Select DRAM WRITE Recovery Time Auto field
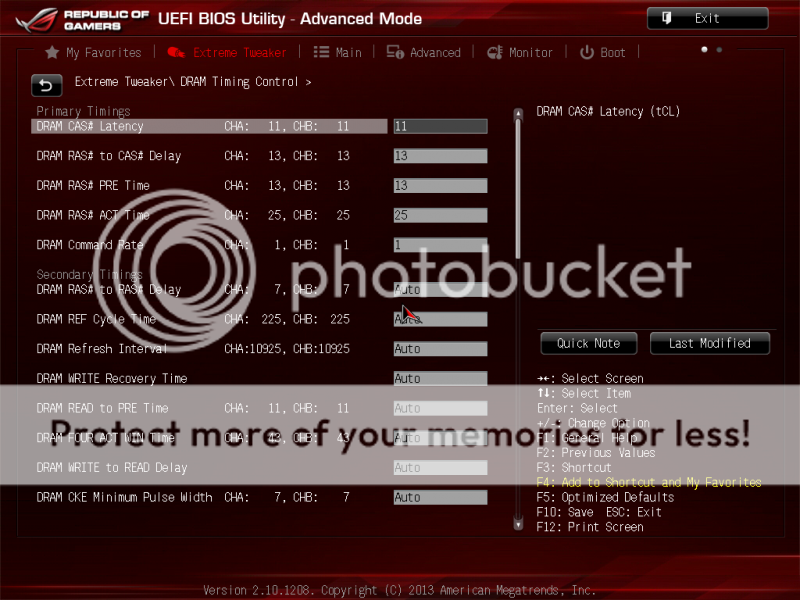Image resolution: width=800 pixels, height=600 pixels. (440, 379)
